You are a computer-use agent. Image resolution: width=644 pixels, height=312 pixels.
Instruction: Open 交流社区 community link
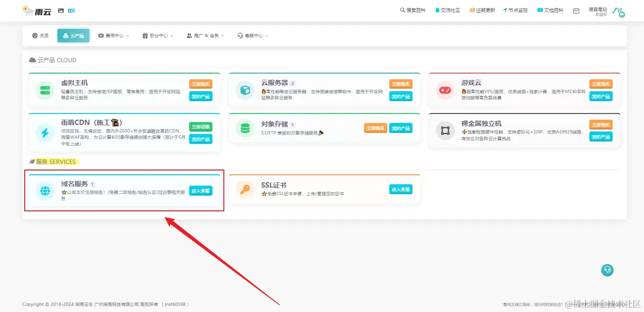(x=448, y=10)
